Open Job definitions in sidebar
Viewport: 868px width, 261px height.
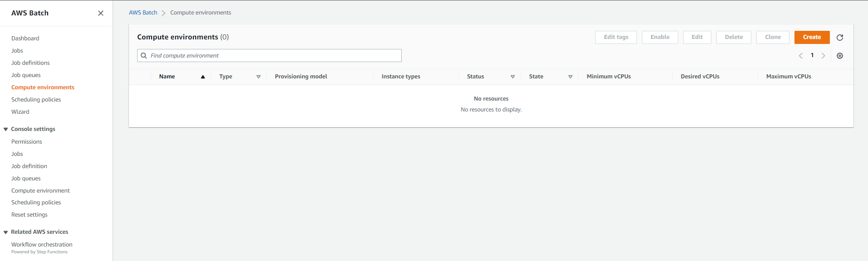click(x=30, y=63)
